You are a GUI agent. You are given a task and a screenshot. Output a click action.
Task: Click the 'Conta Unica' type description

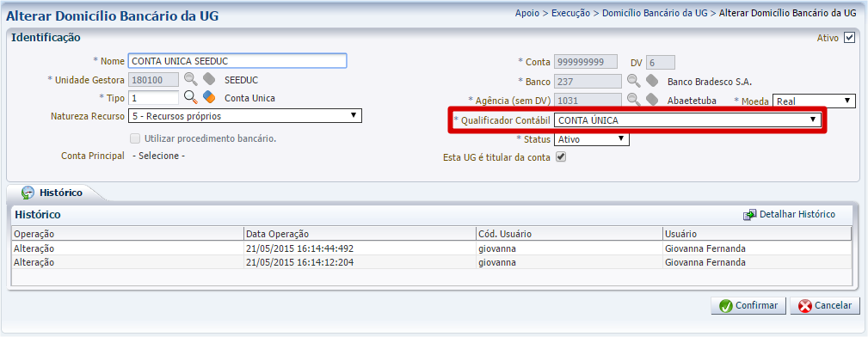click(x=249, y=98)
